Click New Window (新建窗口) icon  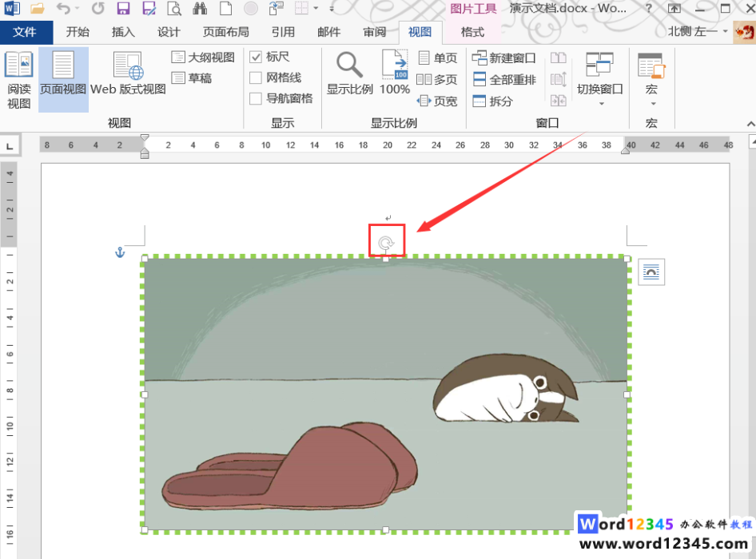503,58
